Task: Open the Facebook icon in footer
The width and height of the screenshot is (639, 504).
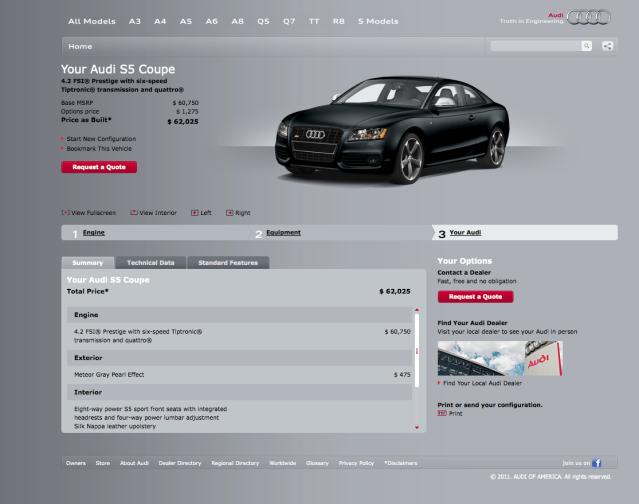Action: tap(597, 463)
